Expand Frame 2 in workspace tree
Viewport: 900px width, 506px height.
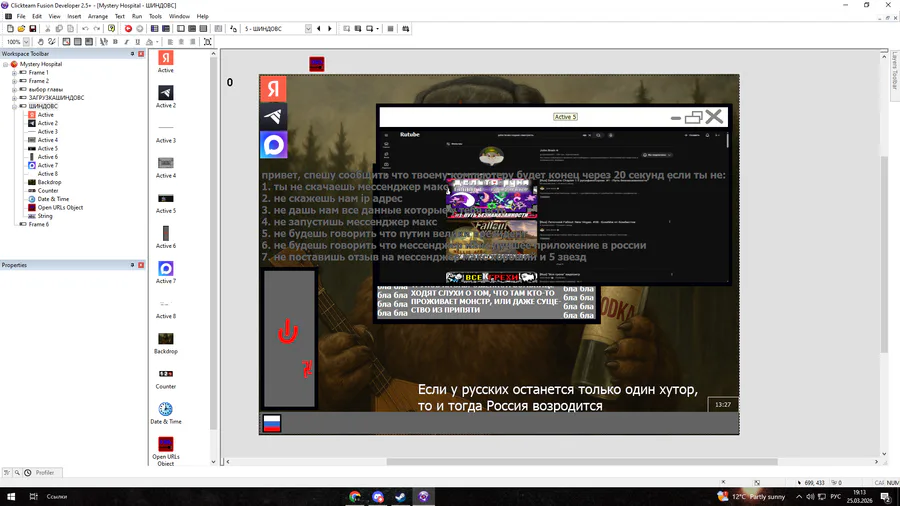point(14,81)
